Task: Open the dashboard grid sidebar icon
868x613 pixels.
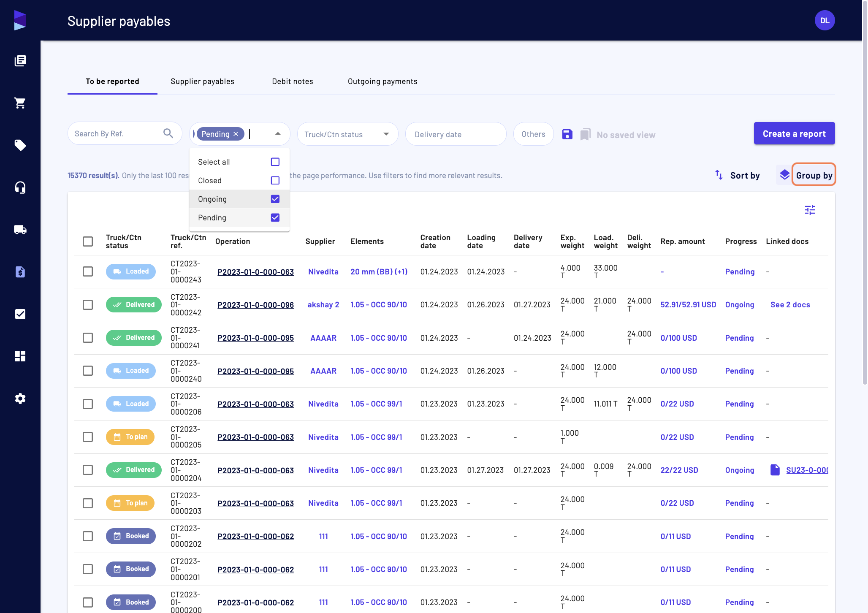Action: (x=20, y=356)
